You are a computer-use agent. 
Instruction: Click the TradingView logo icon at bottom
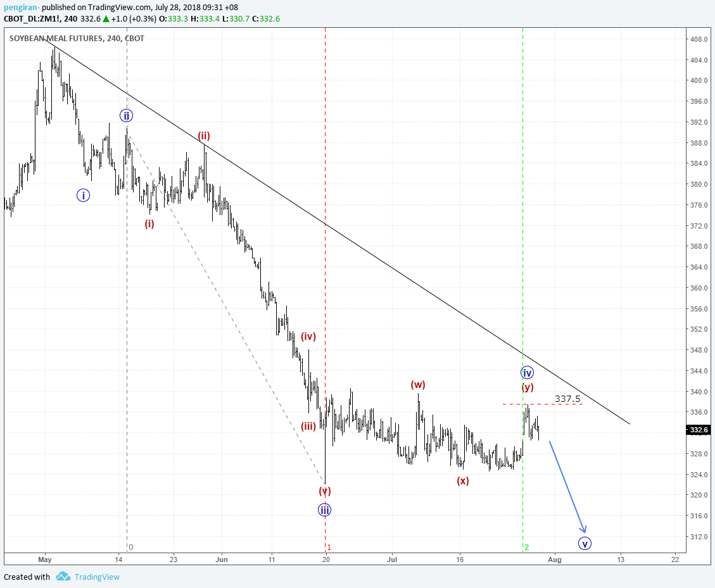point(63,577)
